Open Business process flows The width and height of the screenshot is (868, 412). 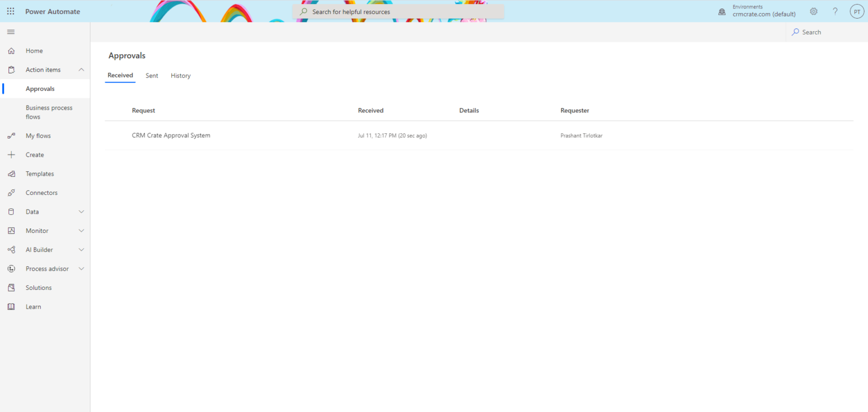tap(49, 112)
